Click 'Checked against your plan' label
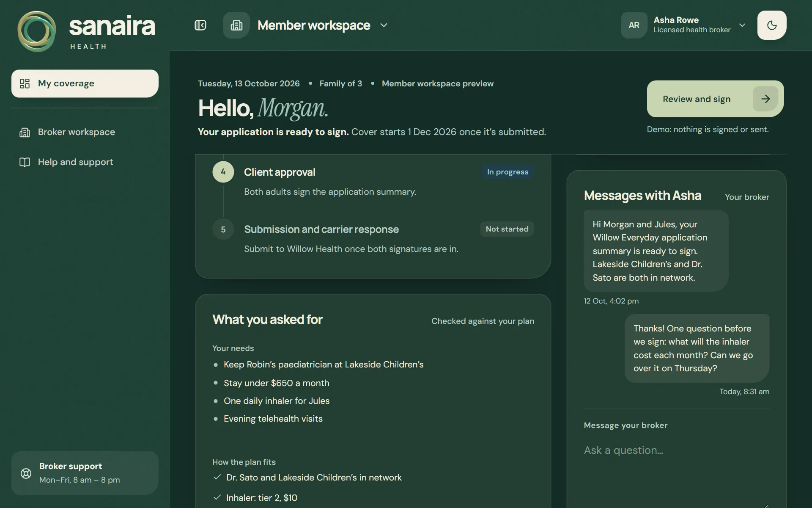This screenshot has height=508, width=812. [483, 321]
